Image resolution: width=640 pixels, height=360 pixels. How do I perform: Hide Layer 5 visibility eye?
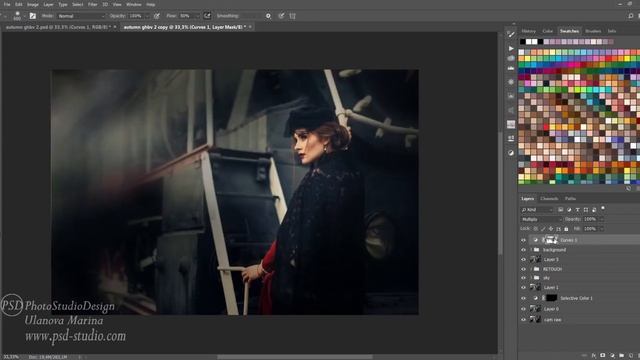pos(523,259)
